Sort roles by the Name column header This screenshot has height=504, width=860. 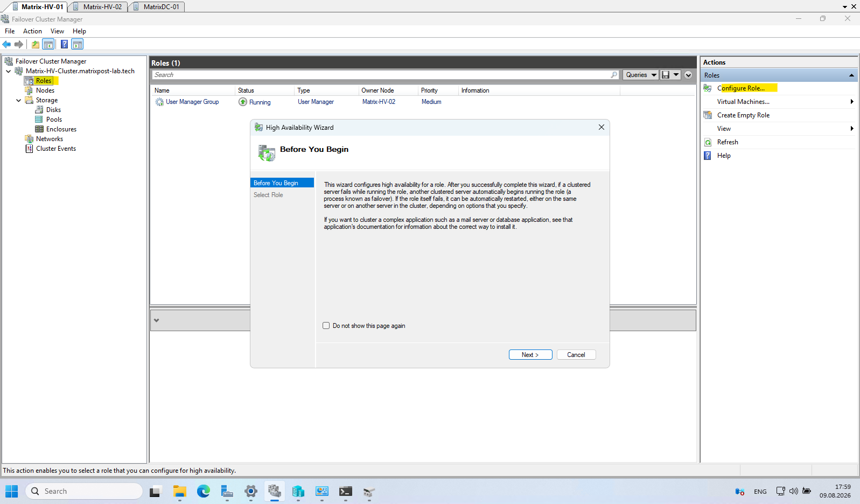click(x=193, y=90)
